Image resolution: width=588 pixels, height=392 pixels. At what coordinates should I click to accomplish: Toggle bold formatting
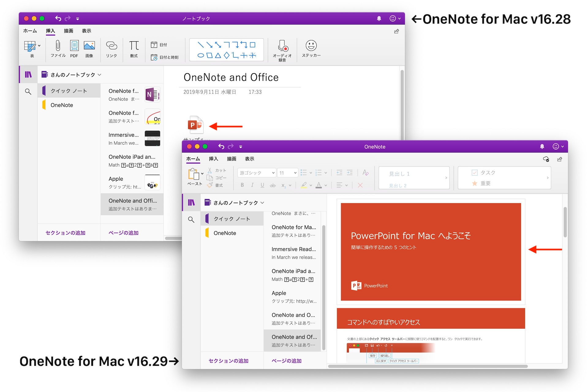[242, 185]
